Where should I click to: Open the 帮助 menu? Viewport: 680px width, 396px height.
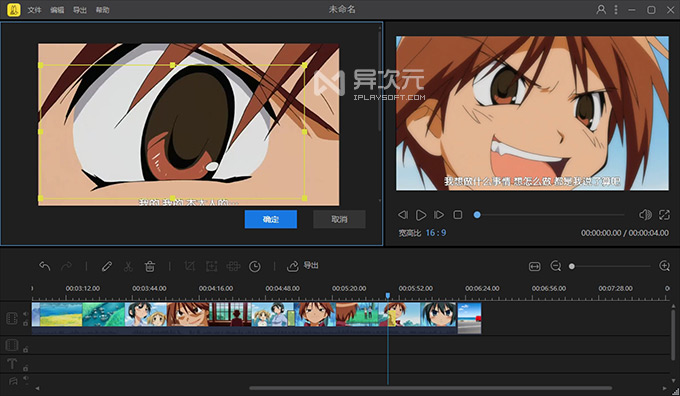(x=102, y=10)
